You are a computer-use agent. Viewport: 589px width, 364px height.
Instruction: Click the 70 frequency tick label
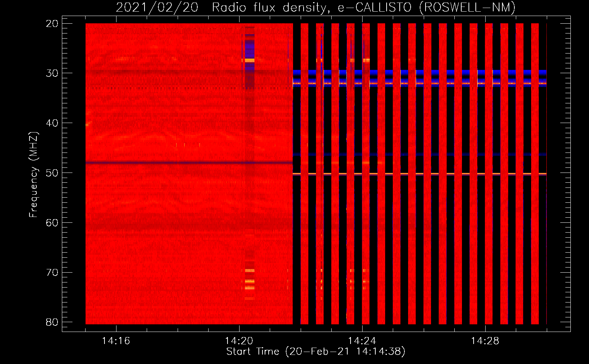click(x=52, y=272)
